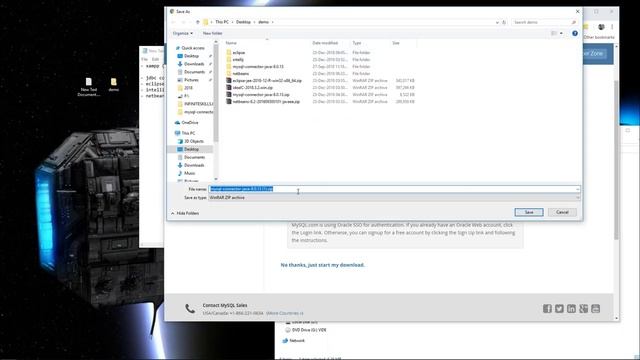Open the eclipse folder
Viewport: 640px width, 360px height.
[239, 53]
